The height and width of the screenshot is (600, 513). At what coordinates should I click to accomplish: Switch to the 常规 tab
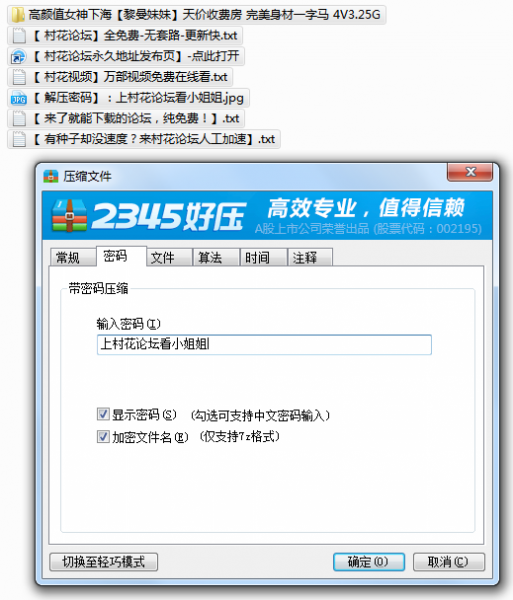pyautogui.click(x=73, y=257)
